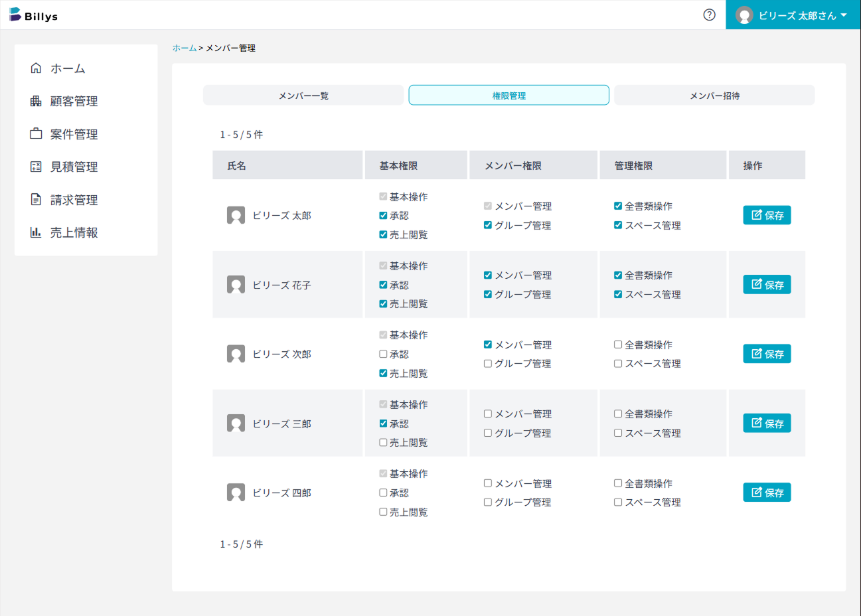Click avatar of ビリーズ 次郎 row

(x=236, y=354)
